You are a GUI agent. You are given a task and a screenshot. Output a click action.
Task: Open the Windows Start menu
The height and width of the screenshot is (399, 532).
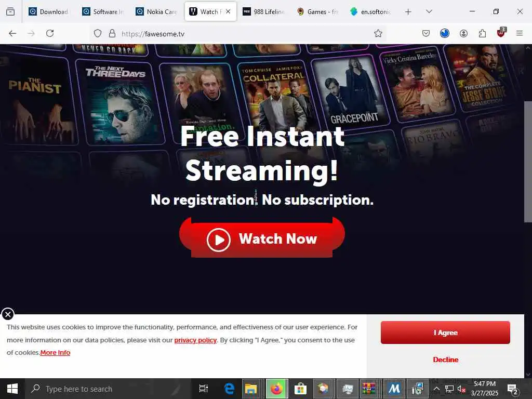pyautogui.click(x=12, y=389)
